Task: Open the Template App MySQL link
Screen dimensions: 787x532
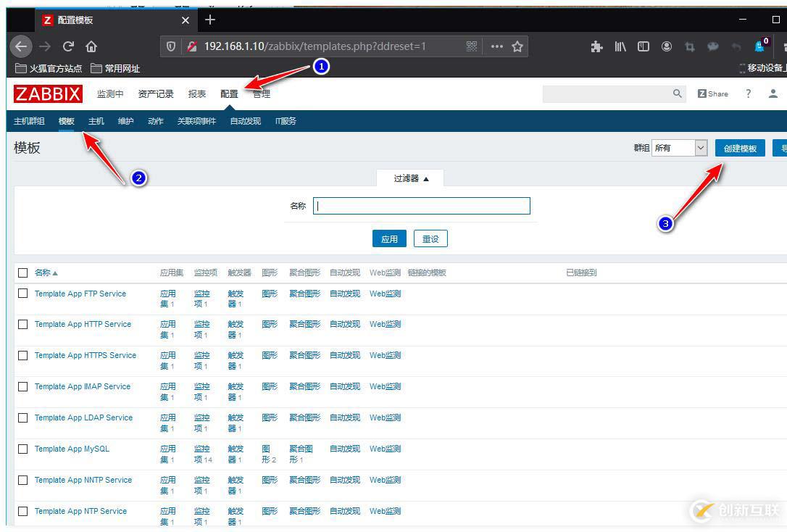Action: pos(72,449)
